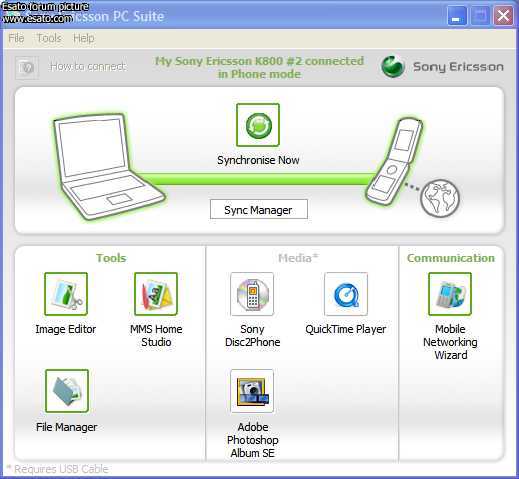Click the internet globe icon
Image resolution: width=519 pixels, height=479 pixels.
click(440, 198)
